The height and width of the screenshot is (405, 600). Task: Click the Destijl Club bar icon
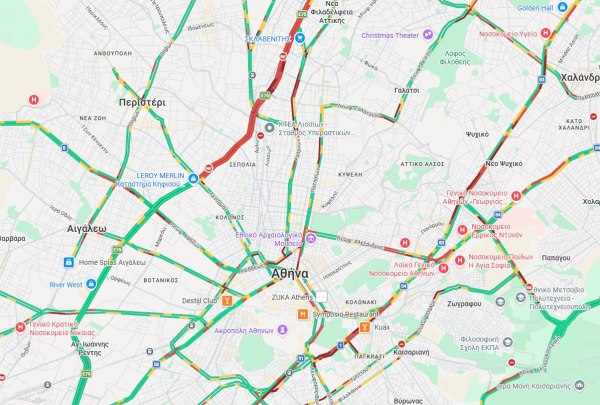click(227, 300)
